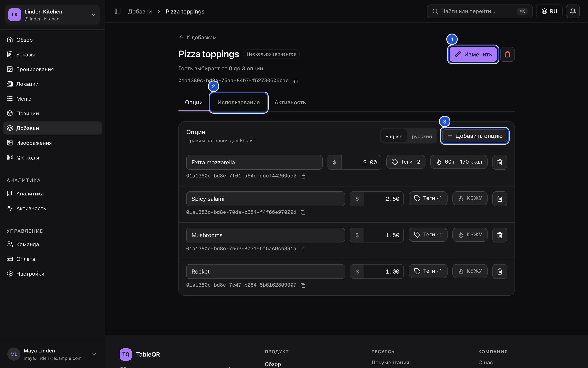The width and height of the screenshot is (588, 368).
Task: Copy the Mushrooms option ID
Action: coord(303,249)
